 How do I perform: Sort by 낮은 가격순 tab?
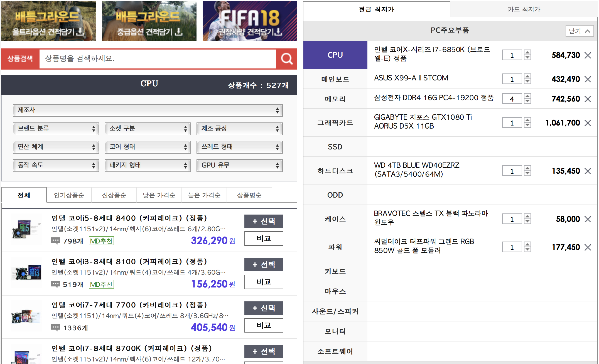tap(159, 195)
